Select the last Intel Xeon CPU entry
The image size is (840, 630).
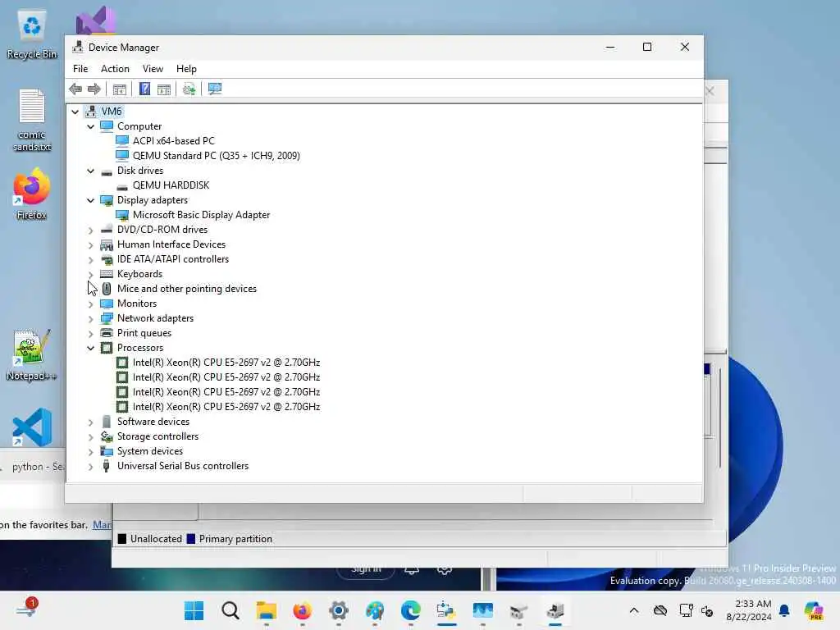coord(226,407)
